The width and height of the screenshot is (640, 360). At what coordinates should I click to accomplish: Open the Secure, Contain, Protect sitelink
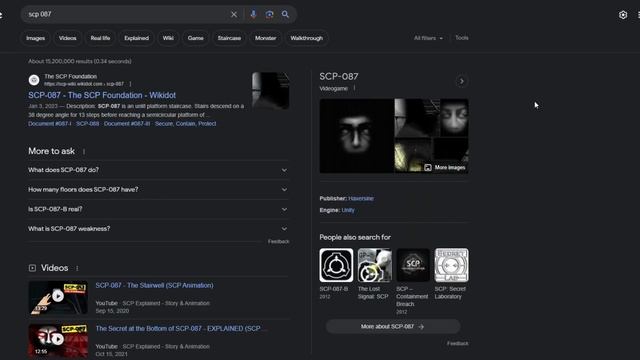pos(185,124)
